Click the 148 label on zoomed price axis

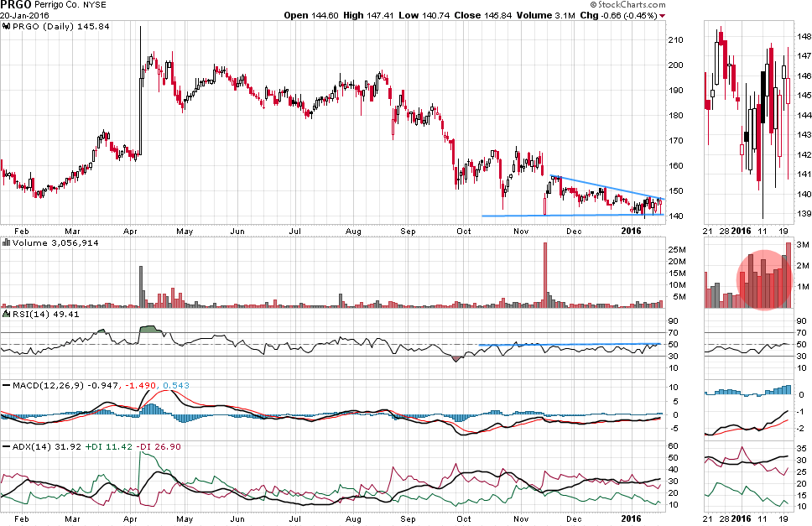(x=804, y=36)
